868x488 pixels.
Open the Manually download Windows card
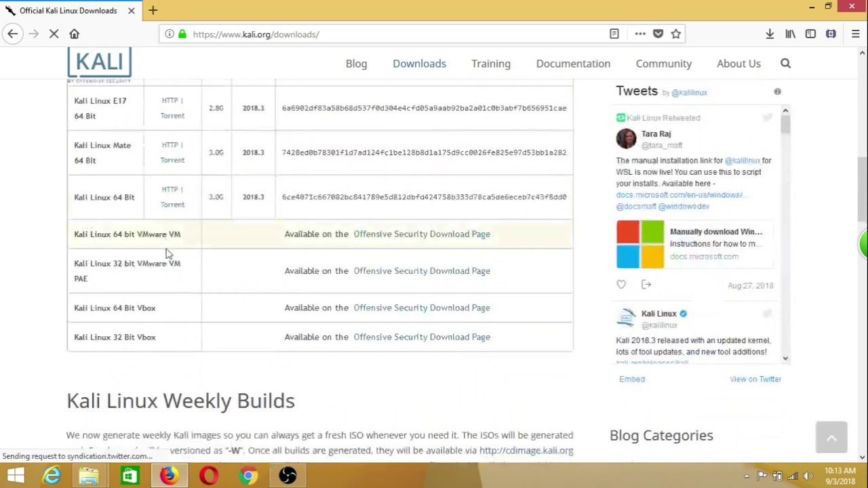[x=694, y=244]
